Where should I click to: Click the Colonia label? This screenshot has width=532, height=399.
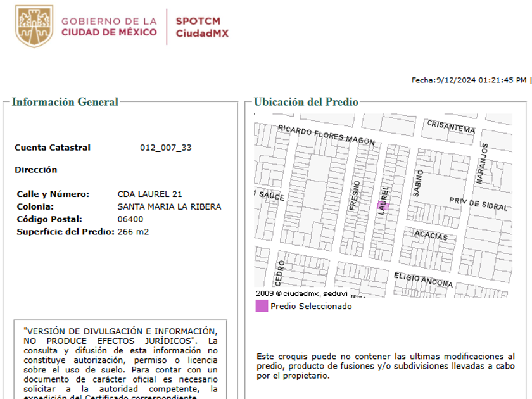point(35,206)
